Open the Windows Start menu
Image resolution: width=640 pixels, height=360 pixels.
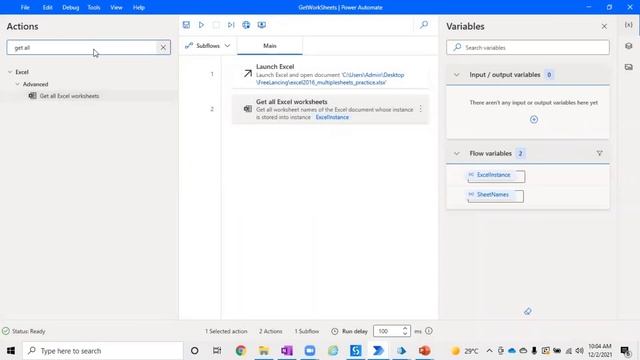pos(11,351)
